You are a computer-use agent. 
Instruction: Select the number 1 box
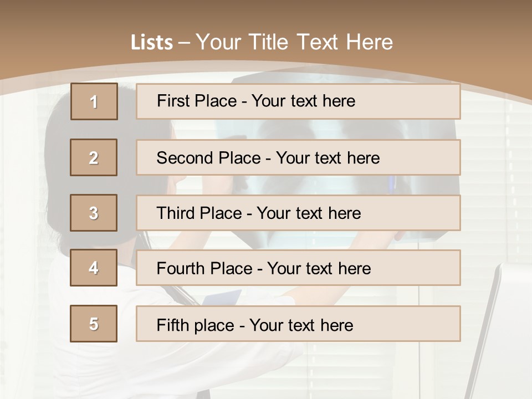click(94, 101)
